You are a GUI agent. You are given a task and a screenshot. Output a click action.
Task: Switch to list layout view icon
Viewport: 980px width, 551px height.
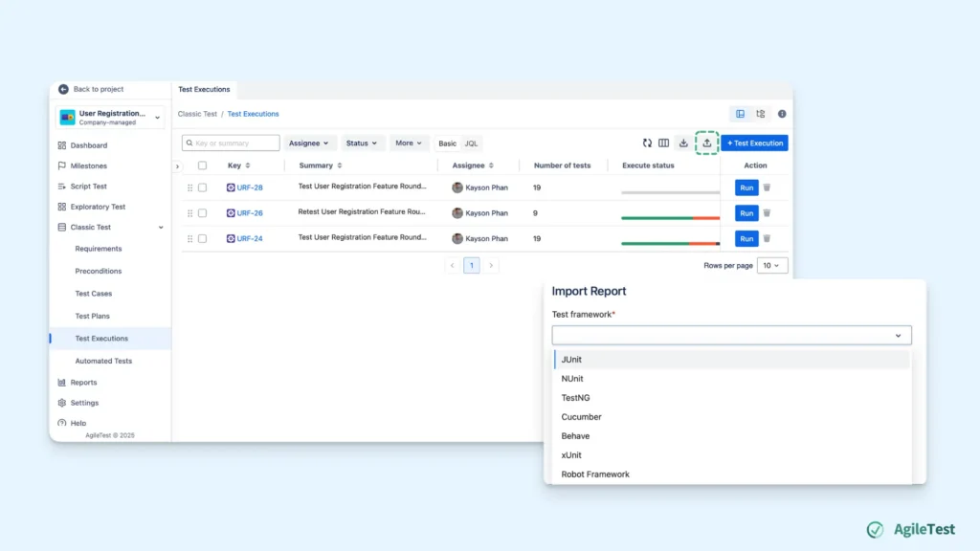pos(740,114)
